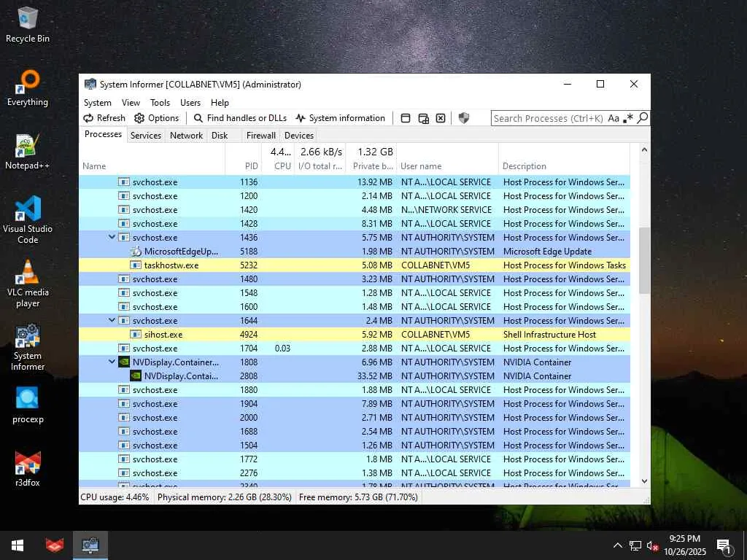Screen dimensions: 747x560
Task: Open the VLC media player desktop icon
Action: 28,284
